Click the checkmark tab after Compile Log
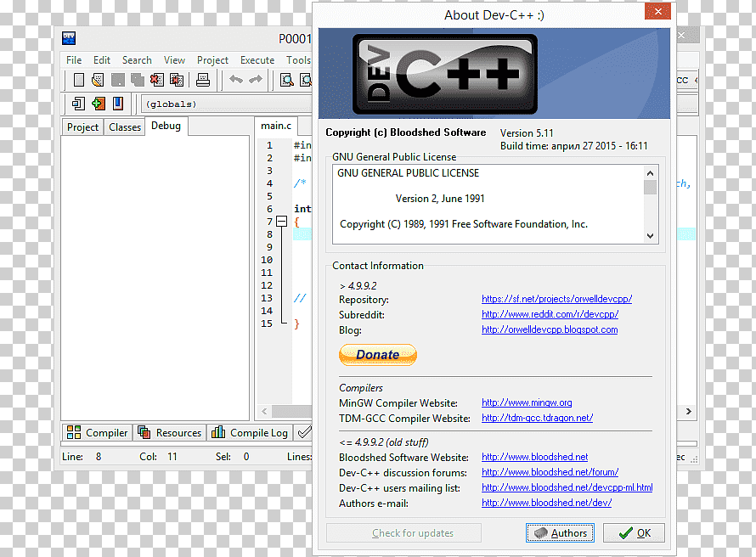The width and height of the screenshot is (756, 557). click(x=304, y=433)
